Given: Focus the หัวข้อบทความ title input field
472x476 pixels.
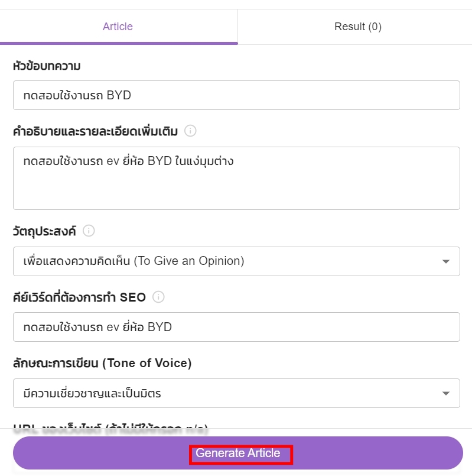Looking at the screenshot, I should (x=236, y=95).
